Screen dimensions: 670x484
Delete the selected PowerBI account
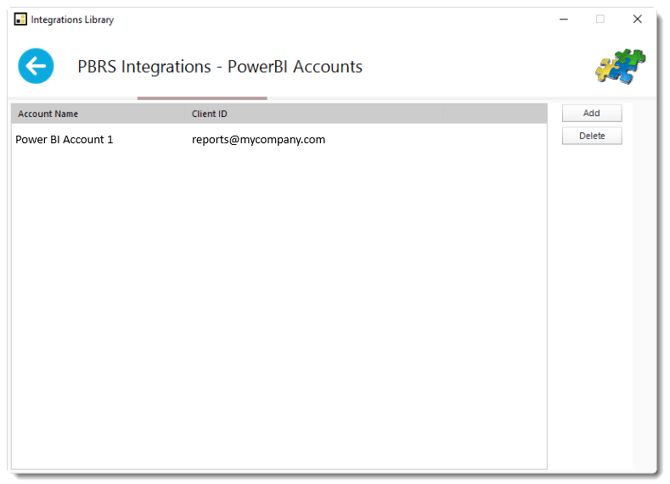[x=591, y=136]
